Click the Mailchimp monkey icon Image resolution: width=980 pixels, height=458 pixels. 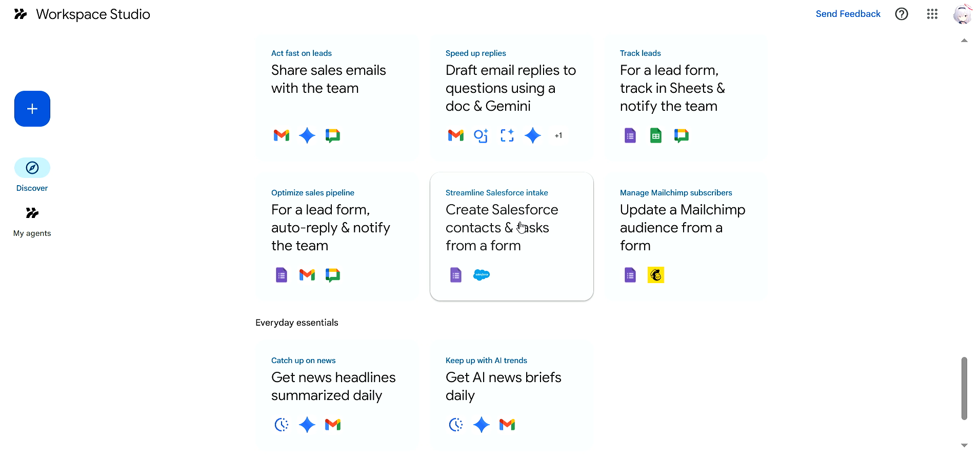coord(656,275)
